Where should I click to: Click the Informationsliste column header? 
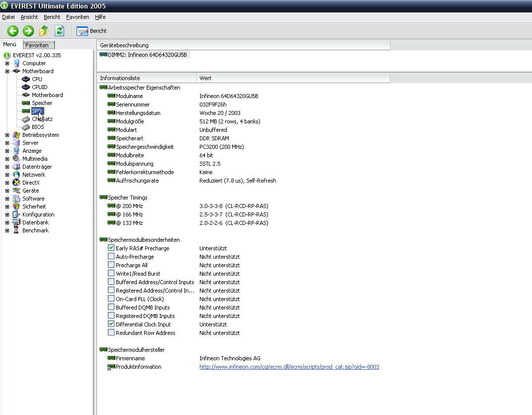click(147, 78)
